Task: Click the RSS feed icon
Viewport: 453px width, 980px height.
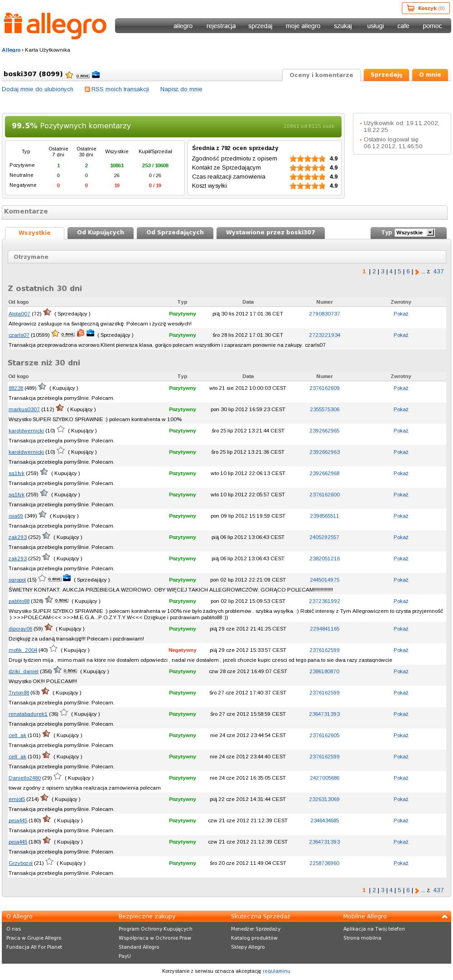Action: [x=87, y=89]
